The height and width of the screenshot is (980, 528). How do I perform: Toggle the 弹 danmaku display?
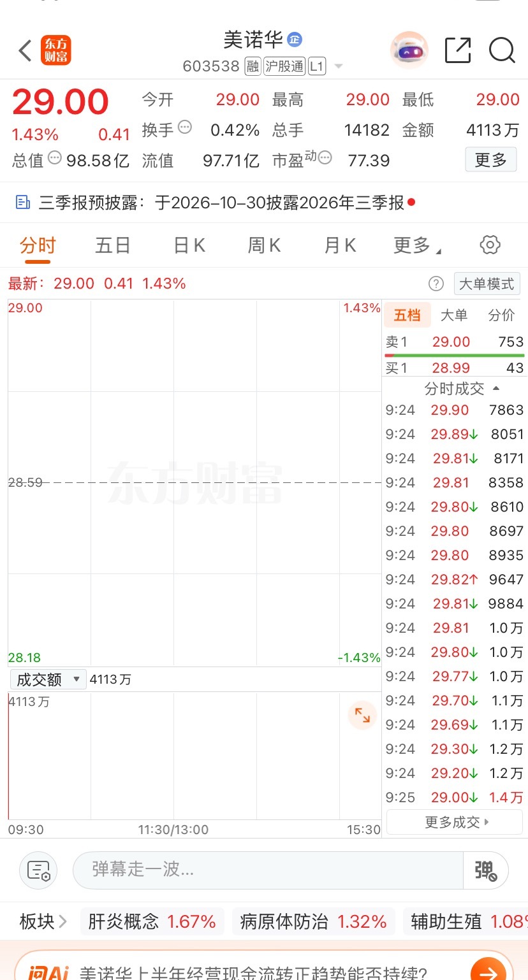coord(486,870)
